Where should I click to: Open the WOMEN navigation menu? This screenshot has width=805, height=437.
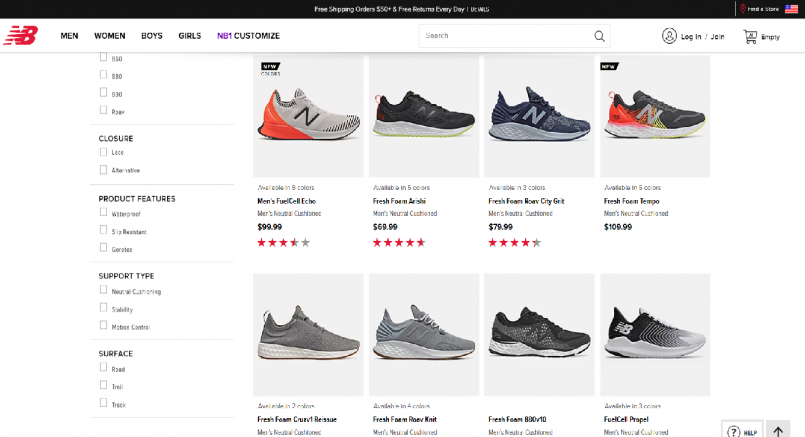click(x=110, y=36)
